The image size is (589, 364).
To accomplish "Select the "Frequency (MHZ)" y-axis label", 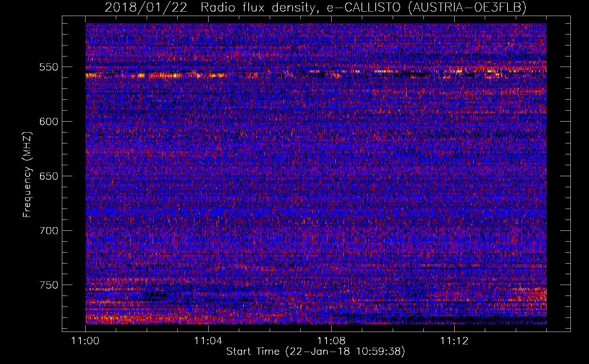I will pos(27,174).
